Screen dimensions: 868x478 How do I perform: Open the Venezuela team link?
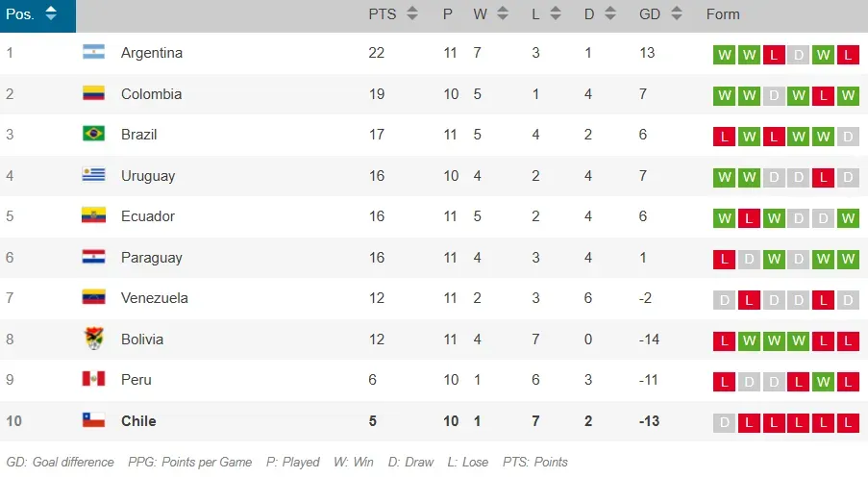155,298
